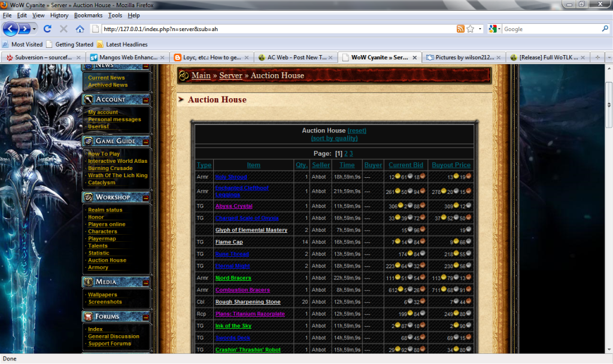Image resolution: width=613 pixels, height=364 pixels.
Task: Open the back/forward history dropdown arrow
Action: 35,29
